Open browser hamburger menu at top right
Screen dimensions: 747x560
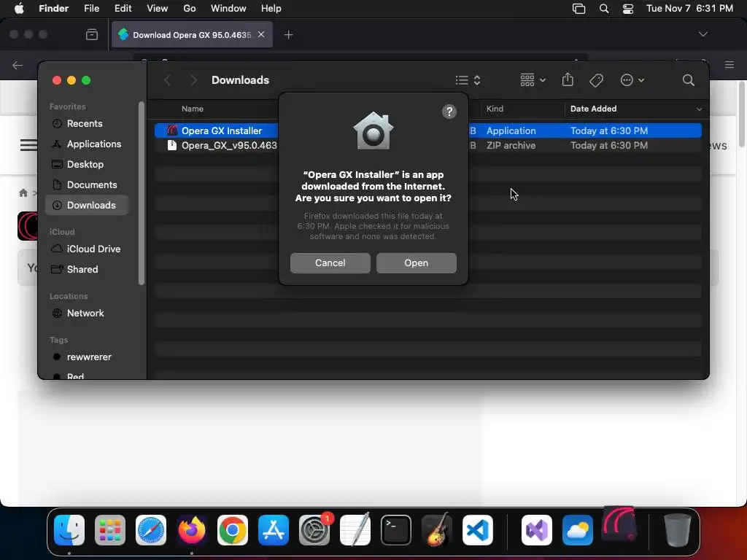[729, 65]
